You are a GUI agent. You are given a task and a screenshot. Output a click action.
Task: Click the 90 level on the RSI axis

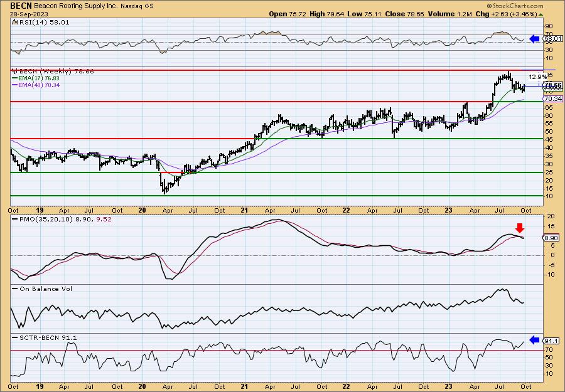point(549,26)
